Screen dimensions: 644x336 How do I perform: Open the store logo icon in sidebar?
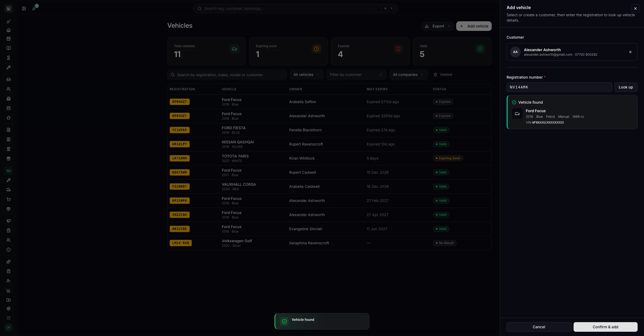(9, 9)
